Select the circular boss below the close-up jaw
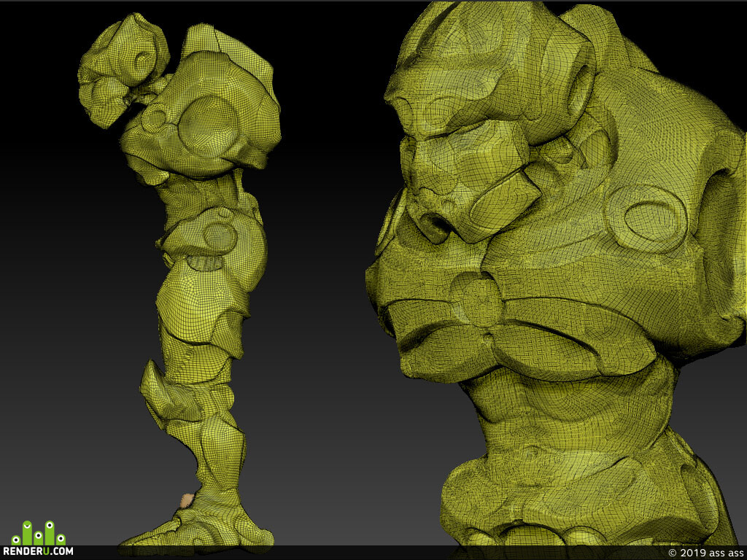The width and height of the screenshot is (747, 560). (474, 298)
